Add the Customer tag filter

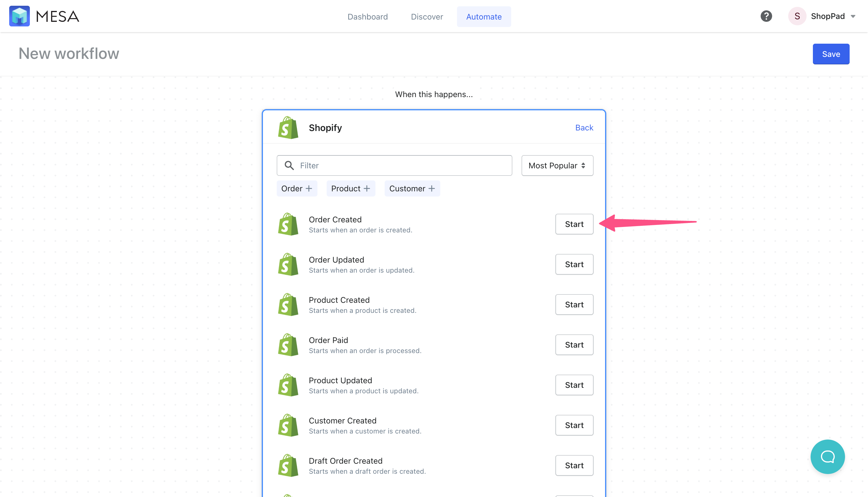coord(412,188)
